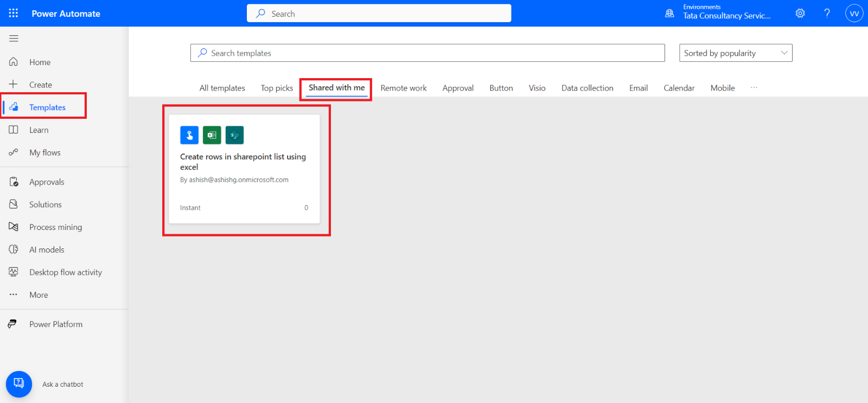Open Settings gear icon
This screenshot has width=868, height=403.
800,14
